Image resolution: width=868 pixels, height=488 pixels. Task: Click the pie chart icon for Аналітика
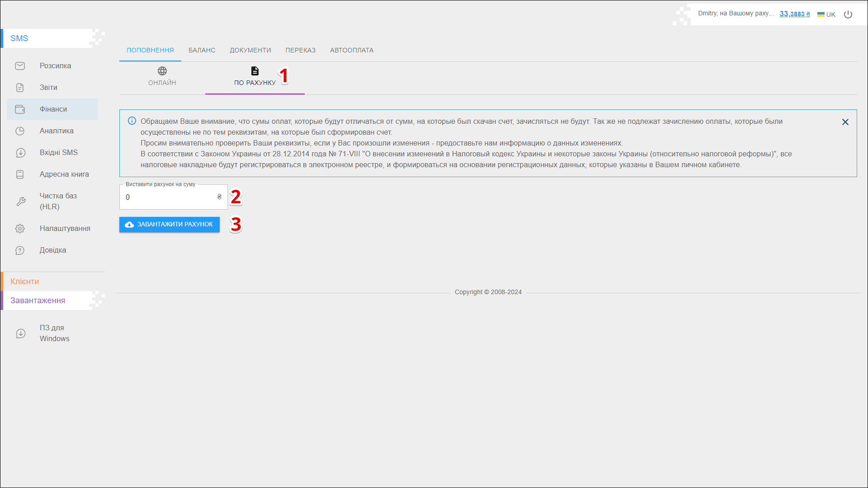tap(20, 131)
